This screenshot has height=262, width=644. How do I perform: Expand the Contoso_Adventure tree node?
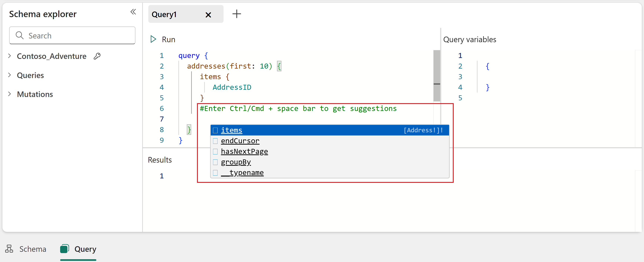(9, 56)
